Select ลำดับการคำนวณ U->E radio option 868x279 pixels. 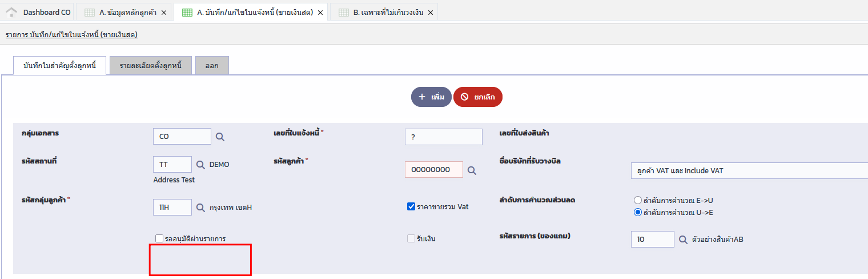tap(638, 213)
